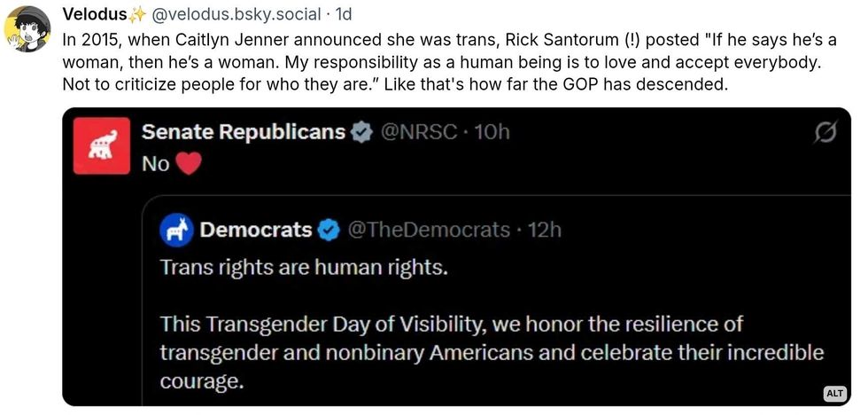
Task: Click the Democrats' blue verified checkmark
Action: click(x=329, y=231)
